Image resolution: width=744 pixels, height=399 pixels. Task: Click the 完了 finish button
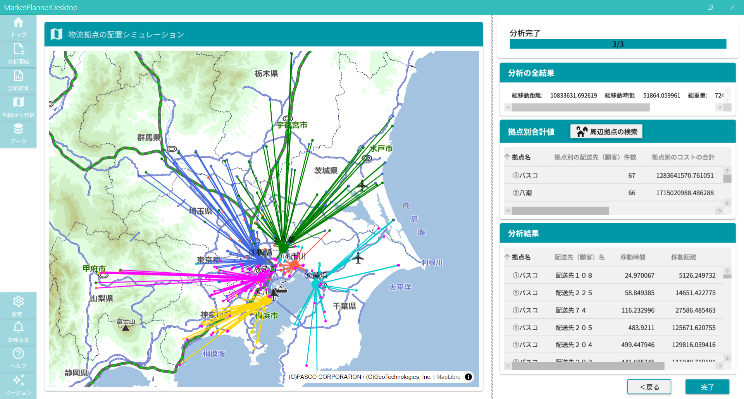[x=707, y=387]
